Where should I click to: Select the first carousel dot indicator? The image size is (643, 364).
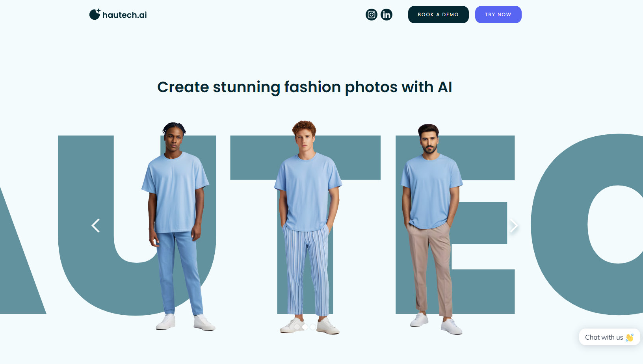(x=297, y=327)
